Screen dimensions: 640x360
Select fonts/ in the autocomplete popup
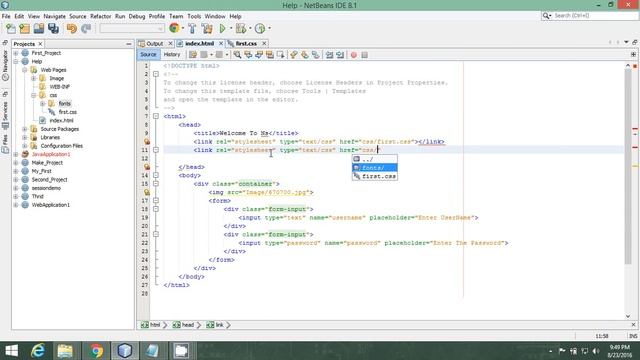coord(375,168)
